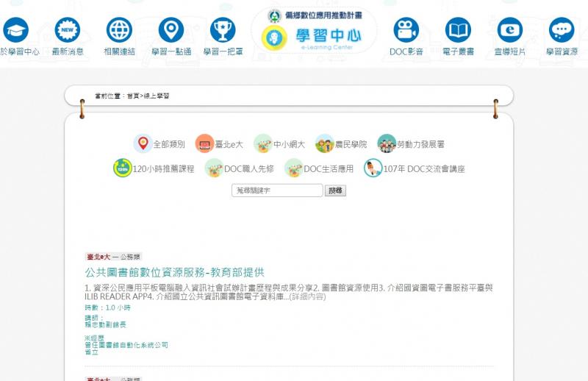Click the 勞動力發展署 people icon
The width and height of the screenshot is (588, 381).
(x=387, y=143)
